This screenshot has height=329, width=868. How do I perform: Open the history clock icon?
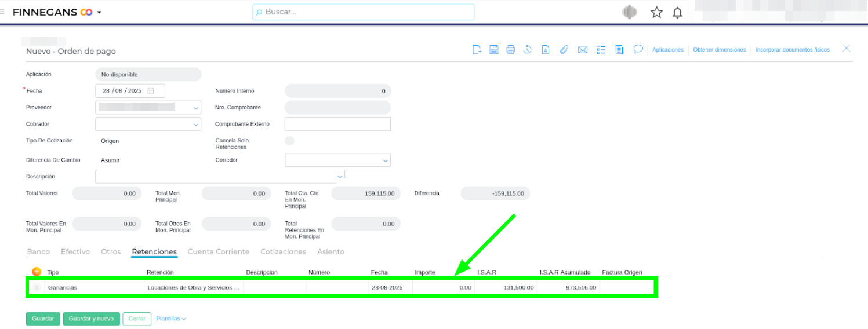[x=528, y=50]
